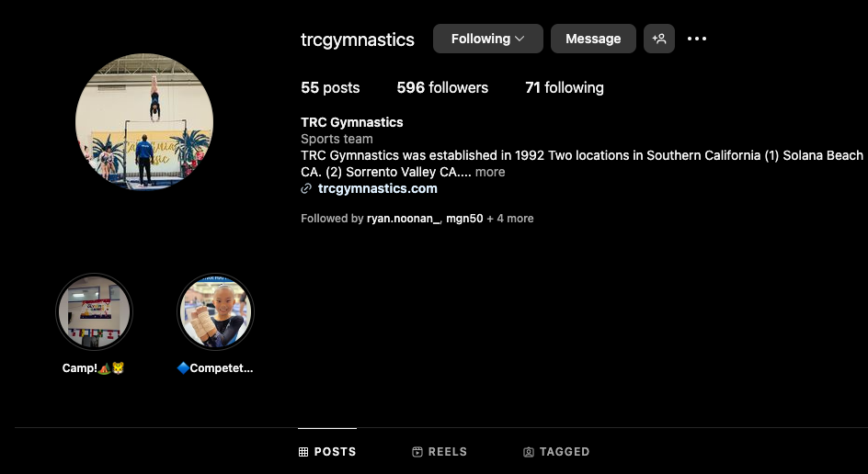This screenshot has width=868, height=474.
Task: Send a message via Message button
Action: [x=593, y=39]
